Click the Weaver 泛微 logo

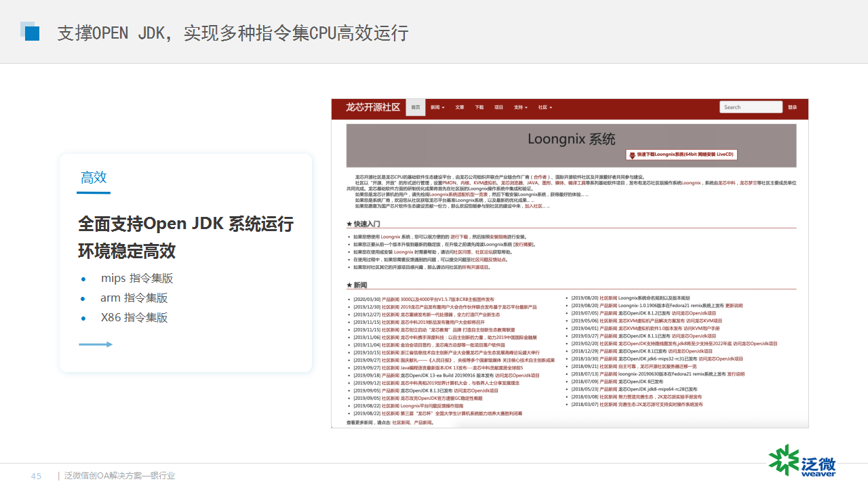pyautogui.click(x=803, y=462)
